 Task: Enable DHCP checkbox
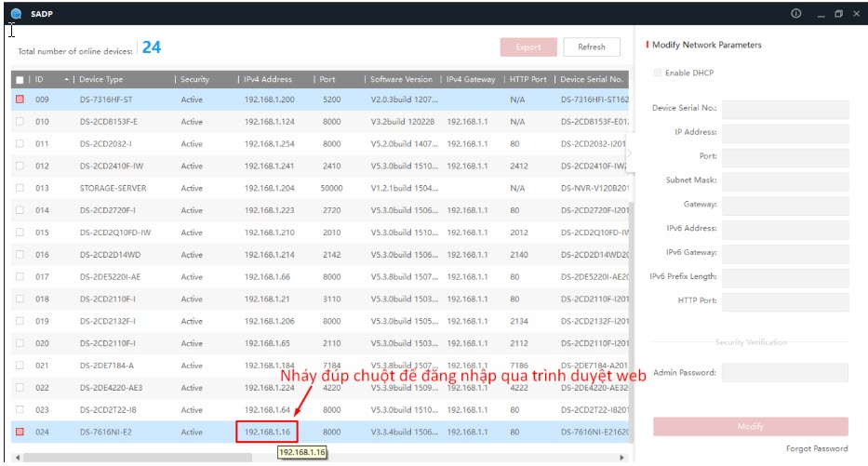pos(659,73)
